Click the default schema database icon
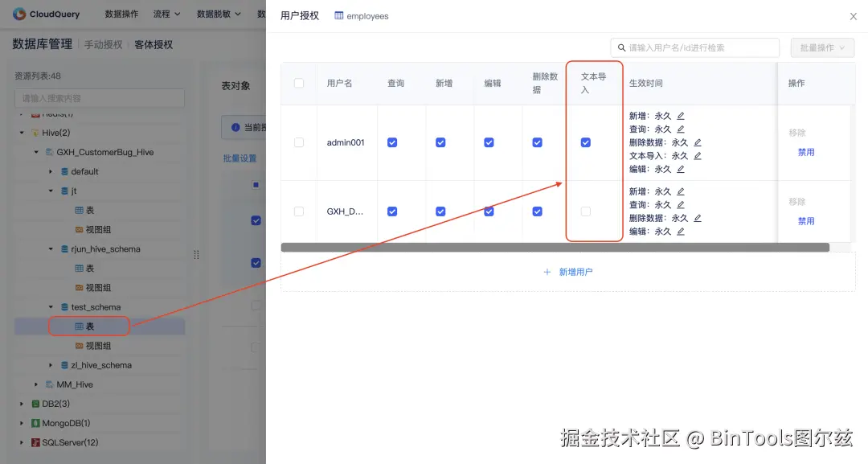 pos(65,171)
